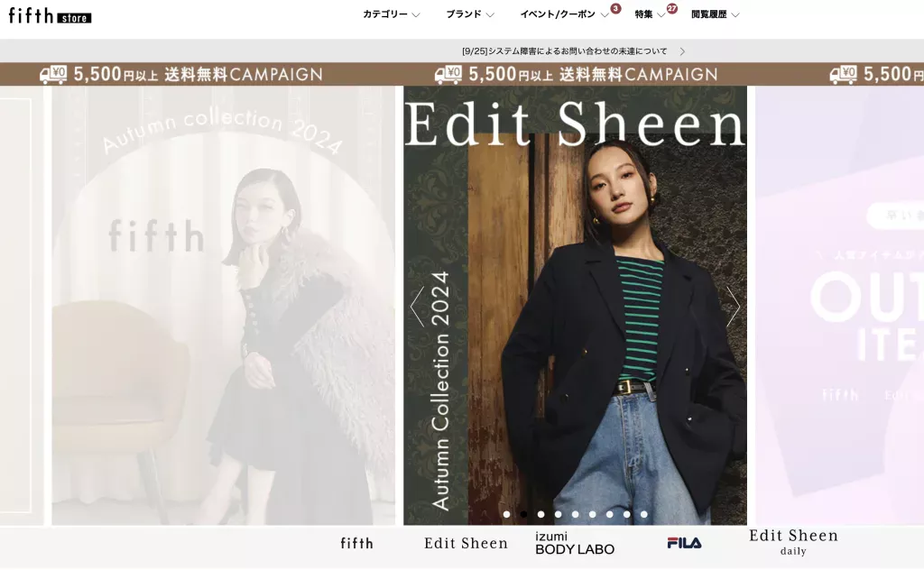The image size is (924, 570).
Task: Open the izumi BODY LABO brand logo
Action: (x=575, y=543)
